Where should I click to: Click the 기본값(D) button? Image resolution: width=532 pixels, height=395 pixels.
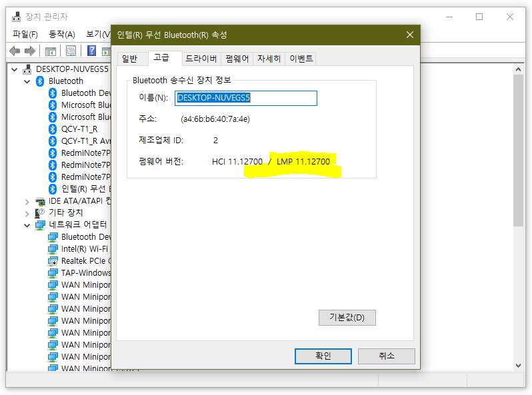(x=347, y=318)
